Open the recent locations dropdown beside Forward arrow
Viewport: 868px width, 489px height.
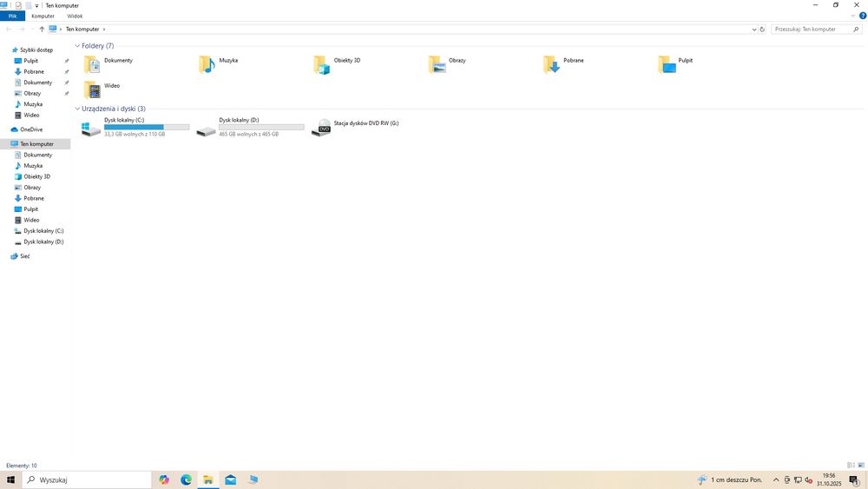pyautogui.click(x=32, y=29)
